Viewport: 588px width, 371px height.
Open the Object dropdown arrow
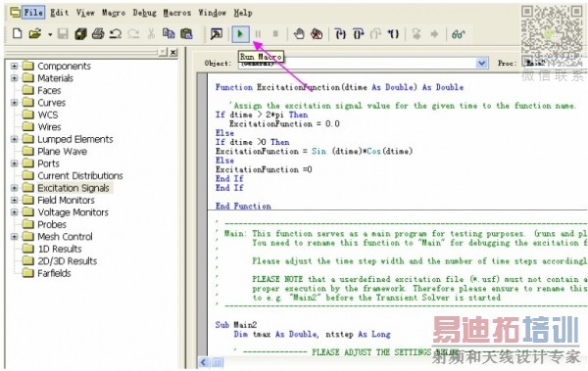coord(482,63)
